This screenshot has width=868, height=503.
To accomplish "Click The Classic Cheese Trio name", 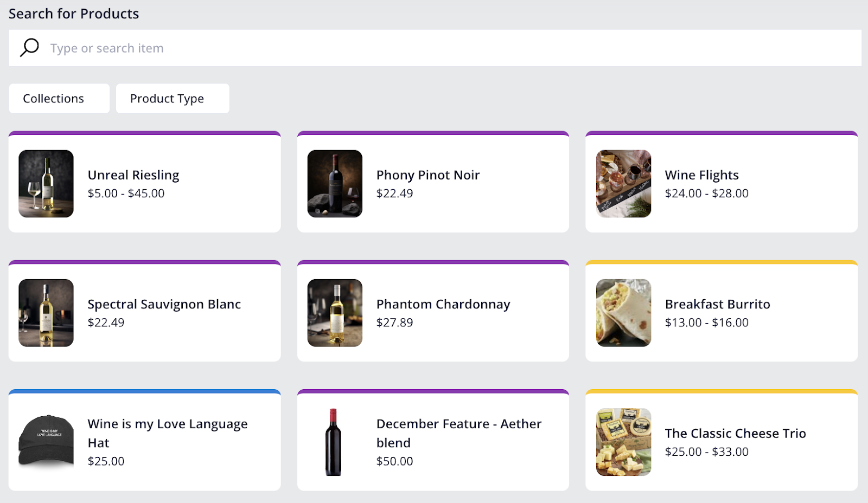I will click(735, 433).
